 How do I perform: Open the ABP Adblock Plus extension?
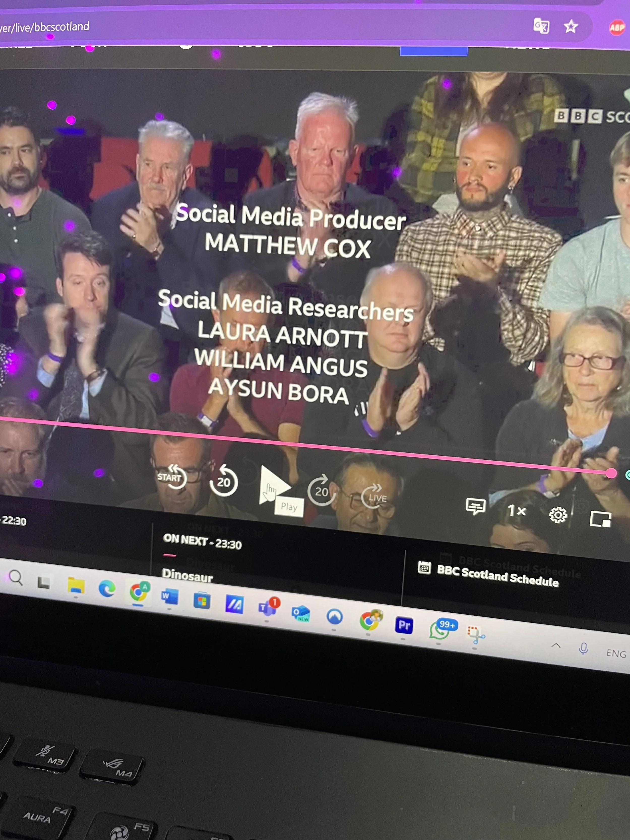click(x=617, y=28)
